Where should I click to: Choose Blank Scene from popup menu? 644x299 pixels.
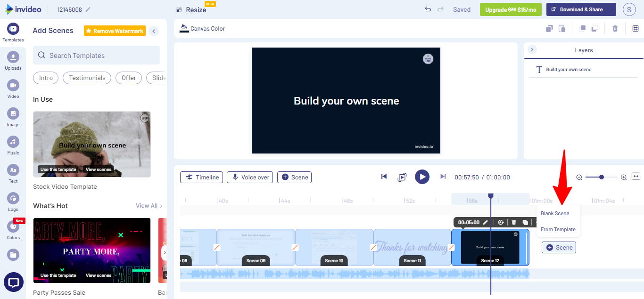tap(555, 213)
